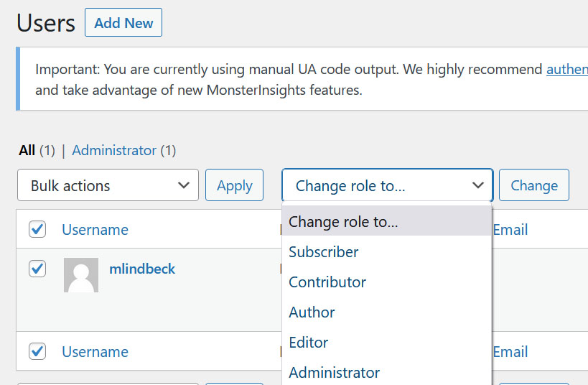Filter users by the Administrator link
This screenshot has height=385, width=588.
(114, 151)
